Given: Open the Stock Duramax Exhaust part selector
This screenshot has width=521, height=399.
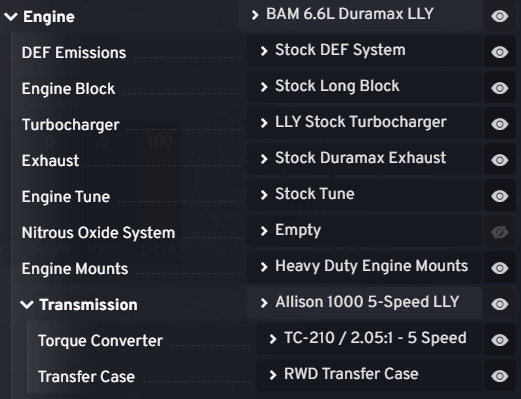Looking at the screenshot, I should tap(364, 159).
